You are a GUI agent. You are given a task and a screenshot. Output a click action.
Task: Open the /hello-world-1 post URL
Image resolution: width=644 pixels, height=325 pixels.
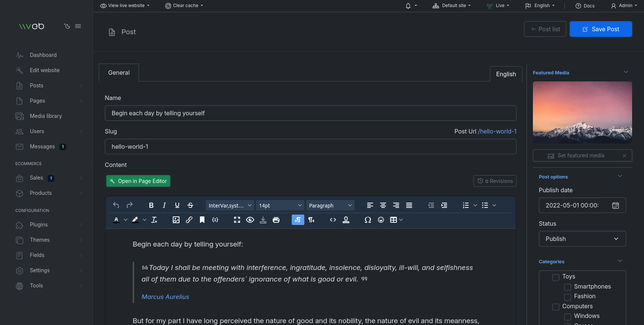[x=497, y=131]
